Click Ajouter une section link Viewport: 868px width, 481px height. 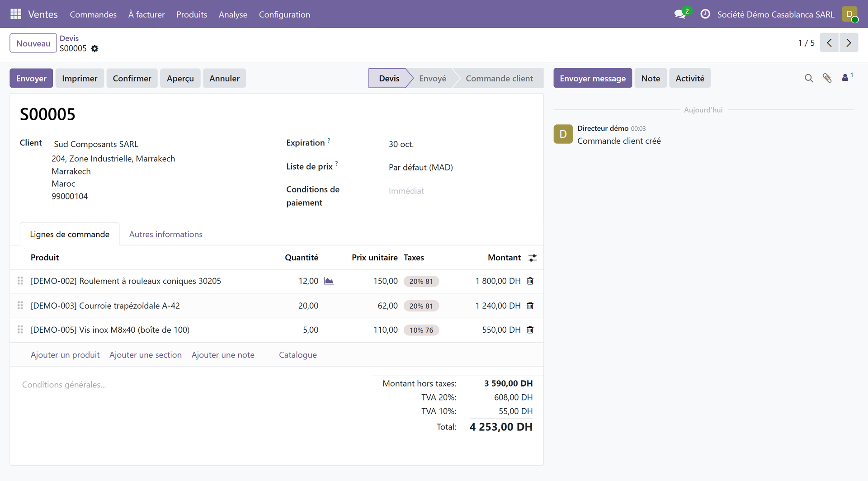coord(146,355)
